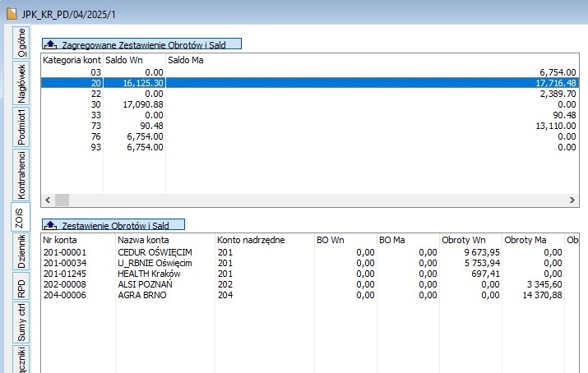Image resolution: width=588 pixels, height=373 pixels.
Task: Click the JPK_KR_PD document icon in title bar
Action: point(10,12)
